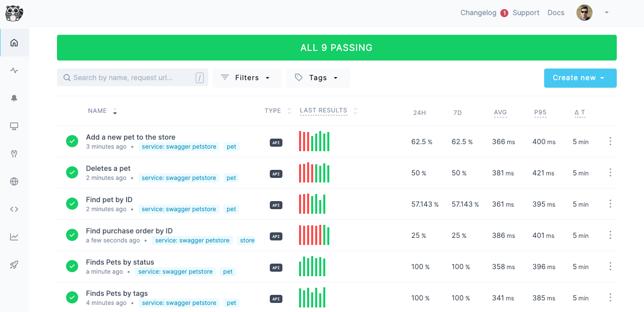Image resolution: width=644 pixels, height=312 pixels.
Task: Click the passing status icon for Find pet by ID
Action: [x=72, y=204]
